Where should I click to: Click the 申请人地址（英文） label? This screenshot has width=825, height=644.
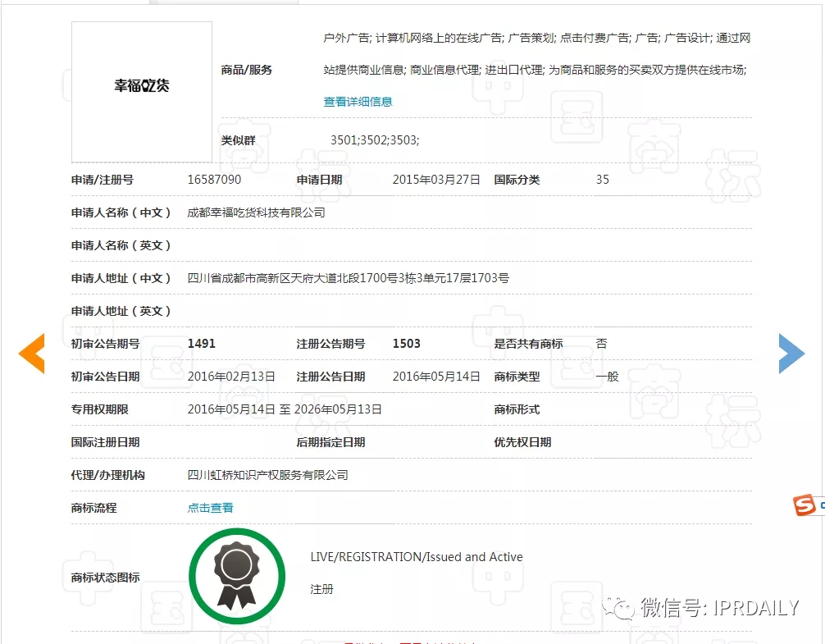point(121,311)
